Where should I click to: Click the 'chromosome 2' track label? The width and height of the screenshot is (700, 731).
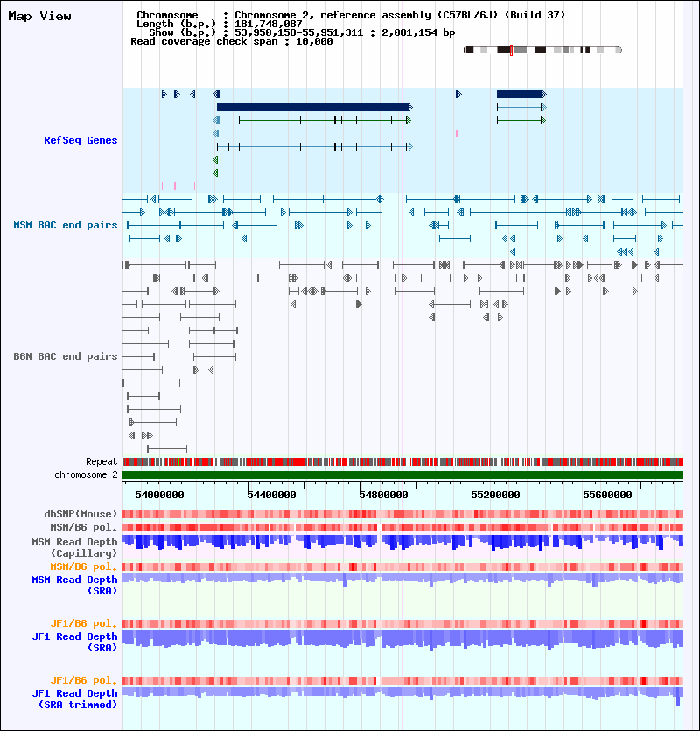[x=87, y=474]
